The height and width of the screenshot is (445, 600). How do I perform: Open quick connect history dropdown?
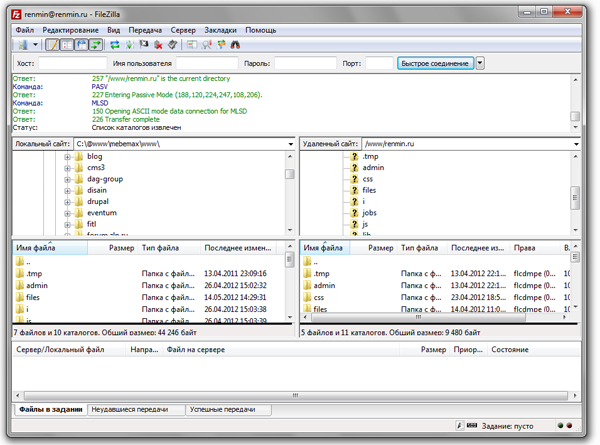480,63
